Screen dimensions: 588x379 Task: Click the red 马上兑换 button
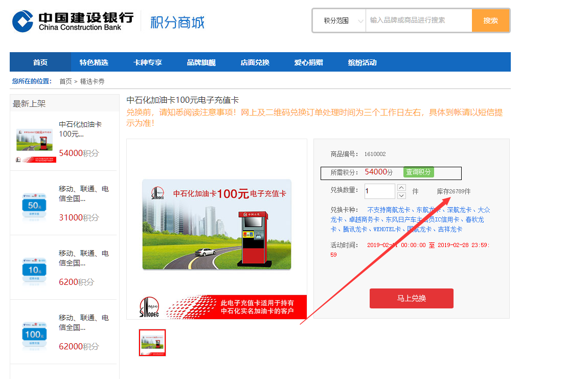[412, 298]
